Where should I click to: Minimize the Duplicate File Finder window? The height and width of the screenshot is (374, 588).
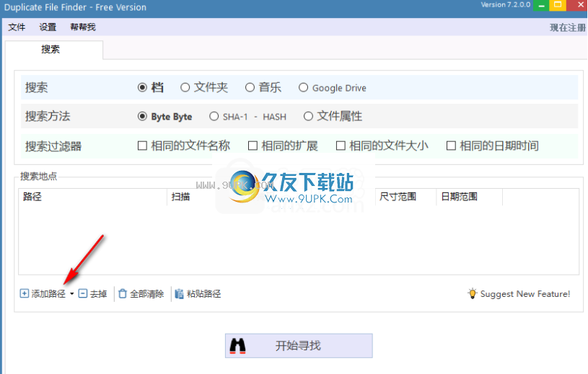541,5
